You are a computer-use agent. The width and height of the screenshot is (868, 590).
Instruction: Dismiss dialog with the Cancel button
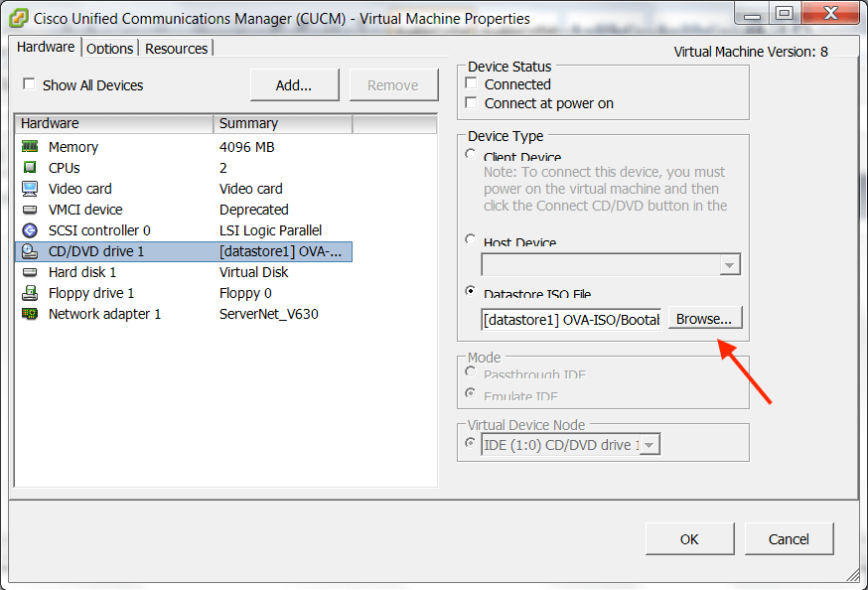coord(789,539)
